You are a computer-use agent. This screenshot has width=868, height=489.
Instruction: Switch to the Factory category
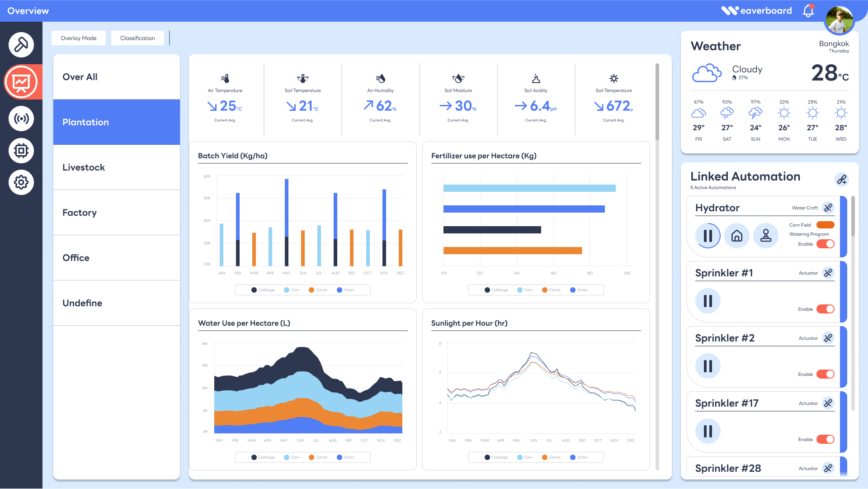117,213
